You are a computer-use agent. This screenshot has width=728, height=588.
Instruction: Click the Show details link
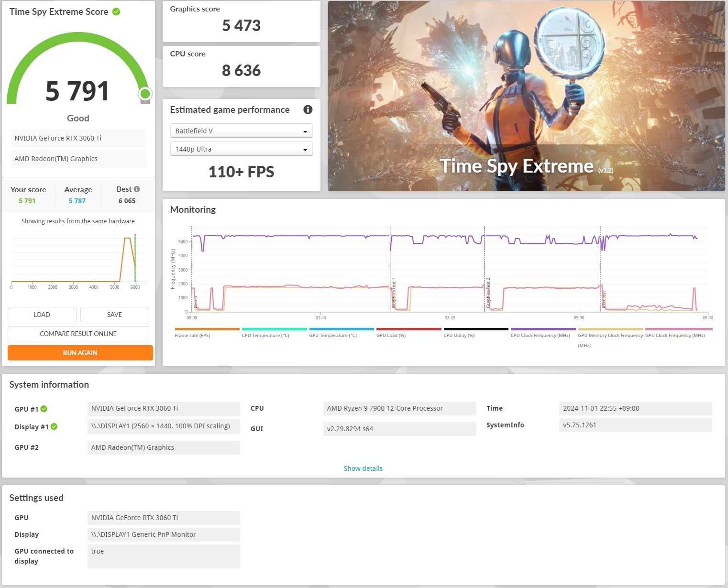pos(363,468)
